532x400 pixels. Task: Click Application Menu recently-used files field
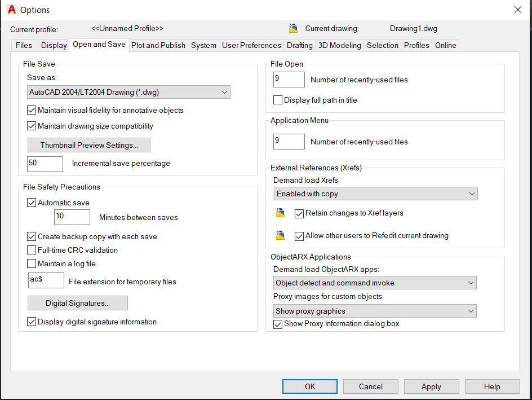pyautogui.click(x=289, y=141)
